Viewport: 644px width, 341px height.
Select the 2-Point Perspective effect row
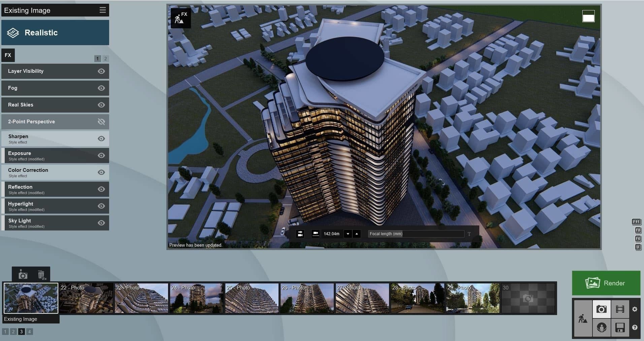pyautogui.click(x=55, y=122)
